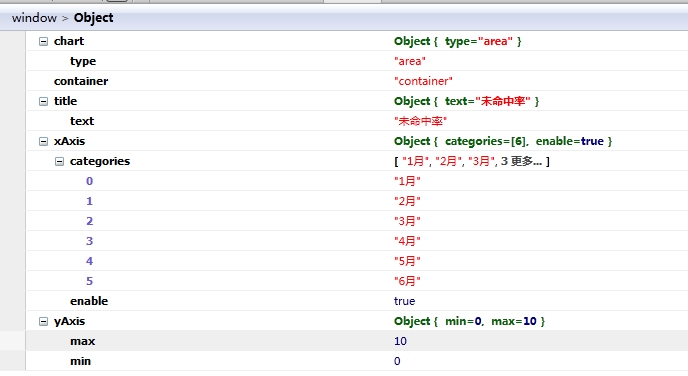Click array index 5 label
Screen dimensions: 688x376
pos(90,281)
